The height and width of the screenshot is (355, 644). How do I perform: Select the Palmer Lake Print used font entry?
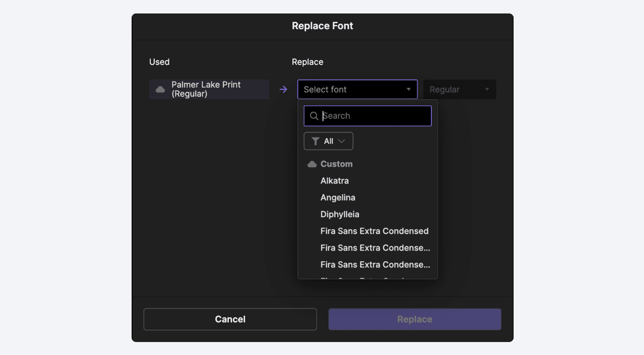pos(209,89)
